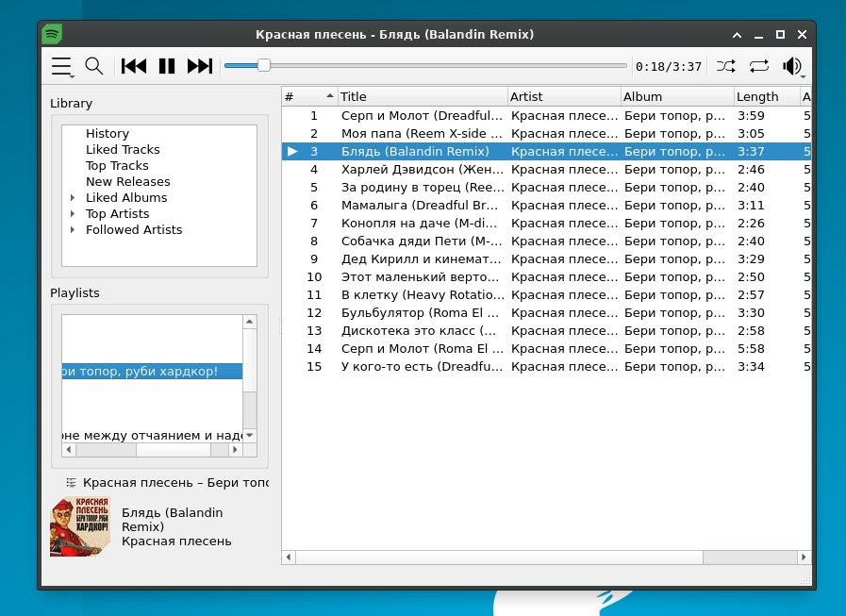Open the search magnifier tool
This screenshot has width=846, height=616.
(94, 66)
